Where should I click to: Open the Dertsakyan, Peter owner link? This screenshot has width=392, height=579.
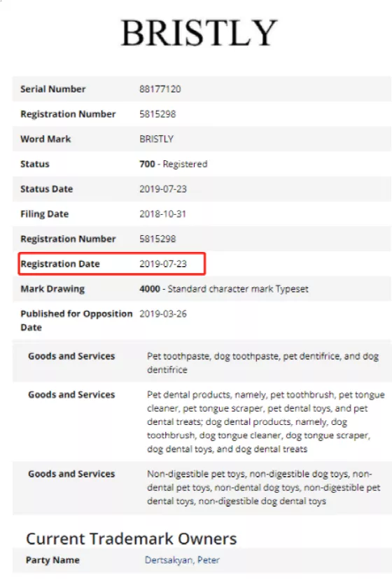pyautogui.click(x=182, y=560)
